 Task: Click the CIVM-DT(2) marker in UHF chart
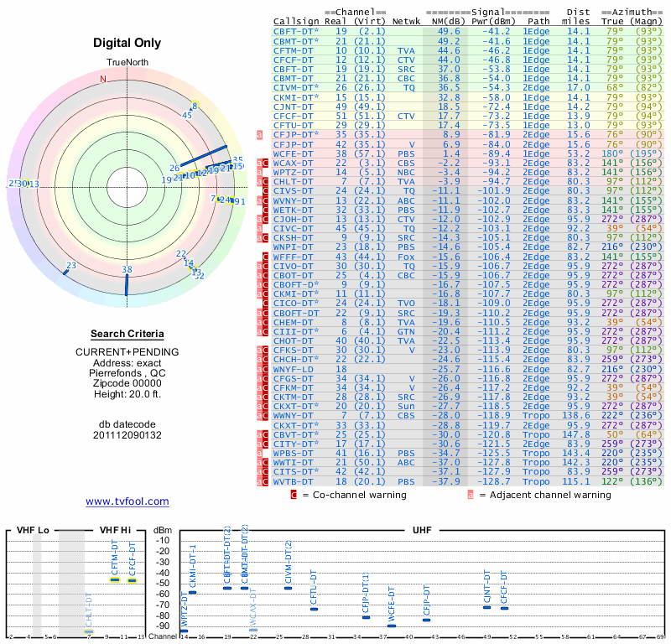pos(288,588)
